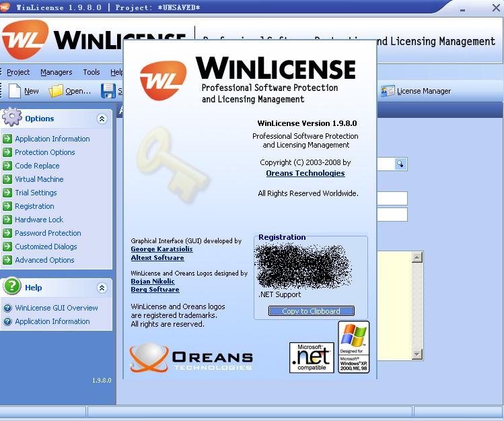
Task: Click arrow icon beside Hardware Lock
Action: point(7,220)
